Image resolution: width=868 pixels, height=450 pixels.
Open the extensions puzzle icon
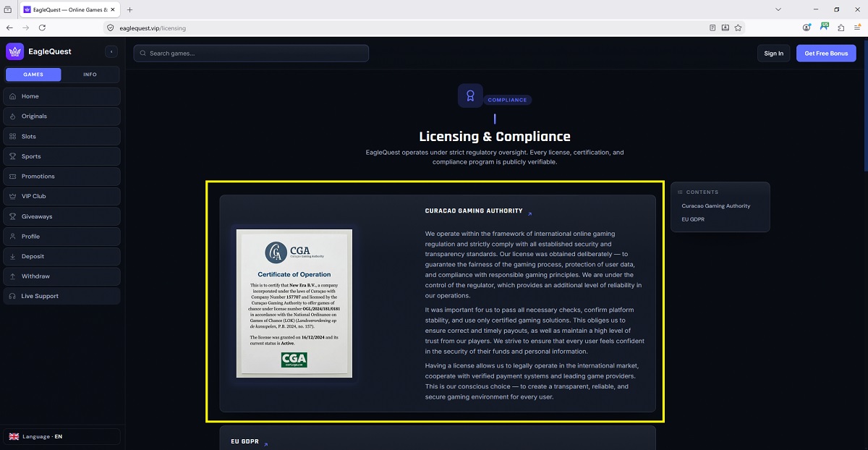tap(841, 27)
